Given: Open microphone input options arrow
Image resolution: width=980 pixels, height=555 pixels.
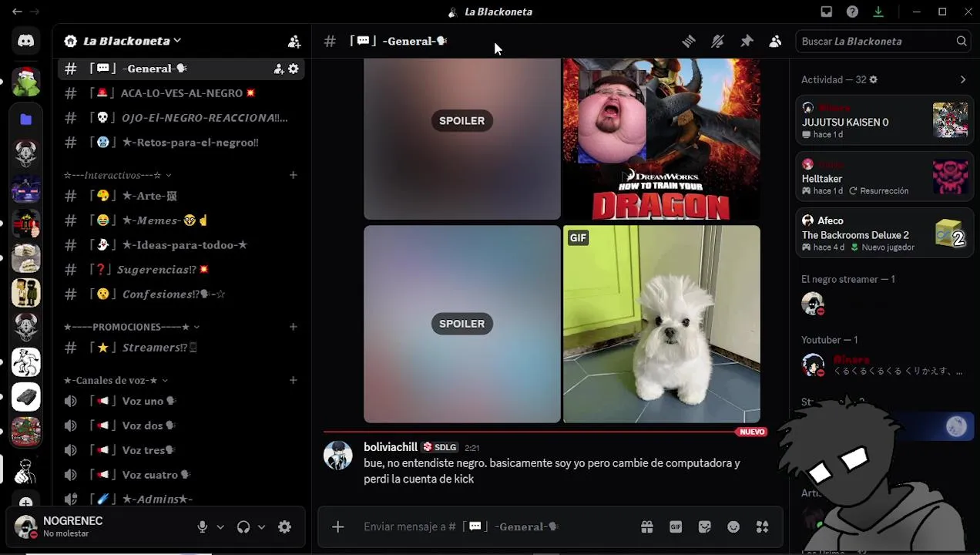Looking at the screenshot, I should point(220,527).
